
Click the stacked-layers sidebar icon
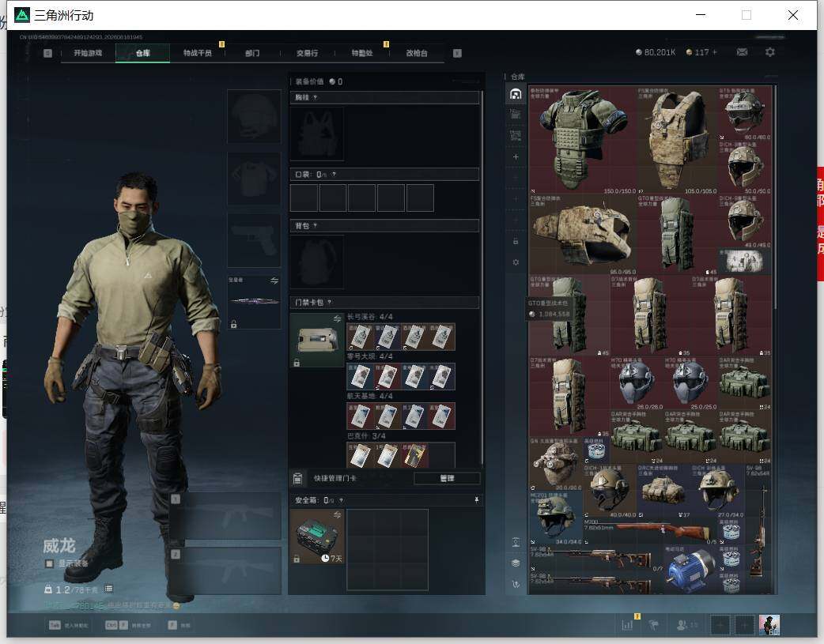tap(516, 563)
